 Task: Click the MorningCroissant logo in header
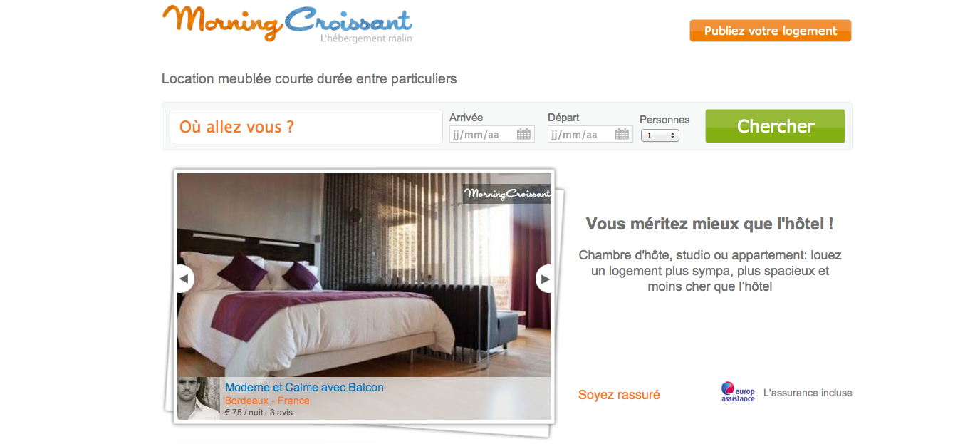[288, 24]
